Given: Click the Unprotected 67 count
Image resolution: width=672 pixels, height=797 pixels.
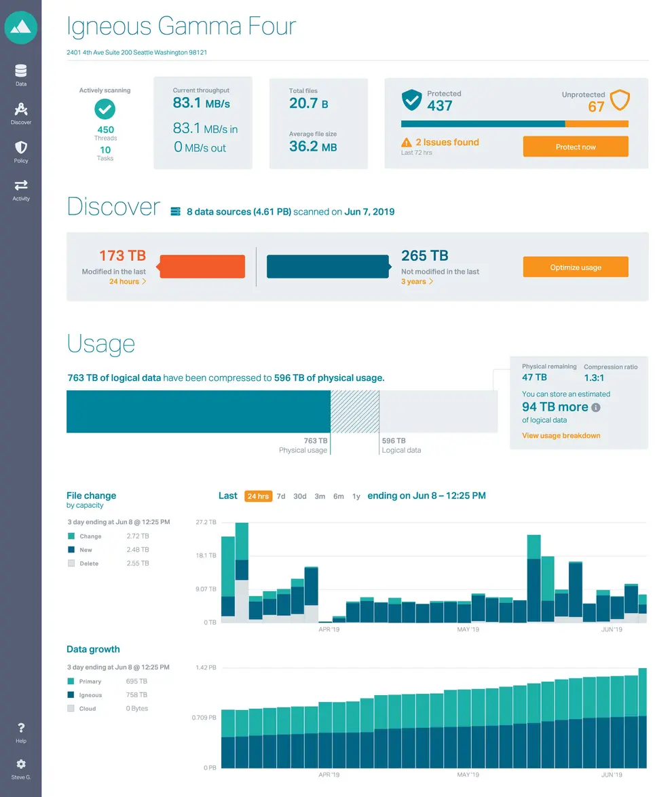Looking at the screenshot, I should 596,107.
